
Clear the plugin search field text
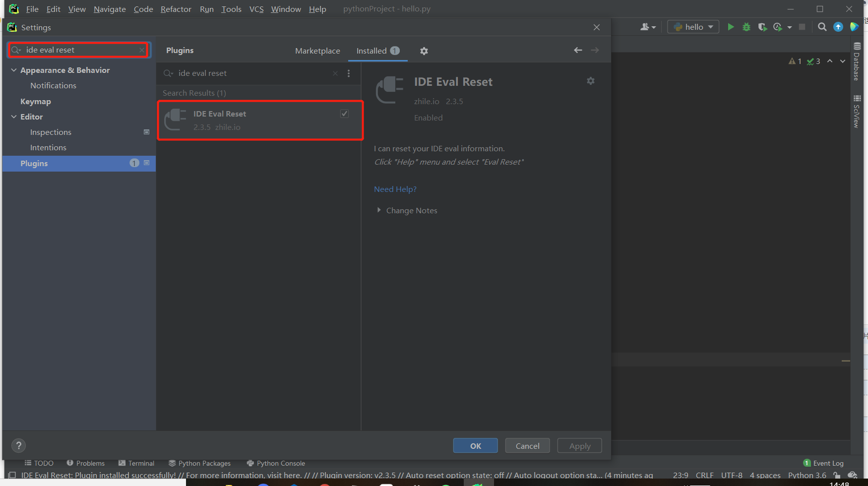click(x=335, y=73)
